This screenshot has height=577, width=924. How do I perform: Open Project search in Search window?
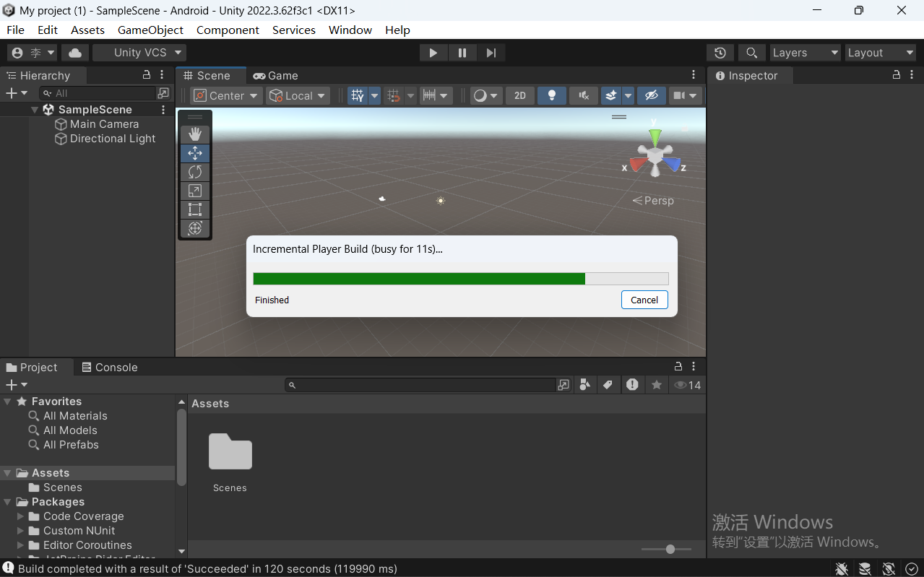pyautogui.click(x=564, y=385)
